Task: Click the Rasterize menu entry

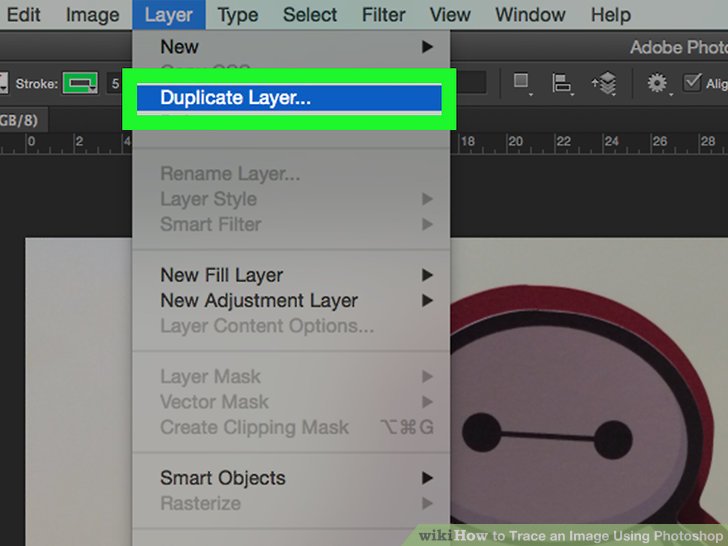Action: pos(291,504)
